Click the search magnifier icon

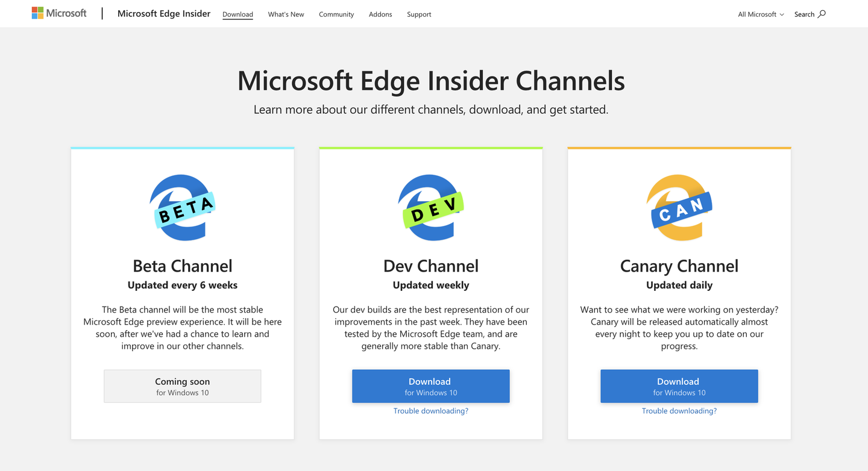tap(822, 14)
